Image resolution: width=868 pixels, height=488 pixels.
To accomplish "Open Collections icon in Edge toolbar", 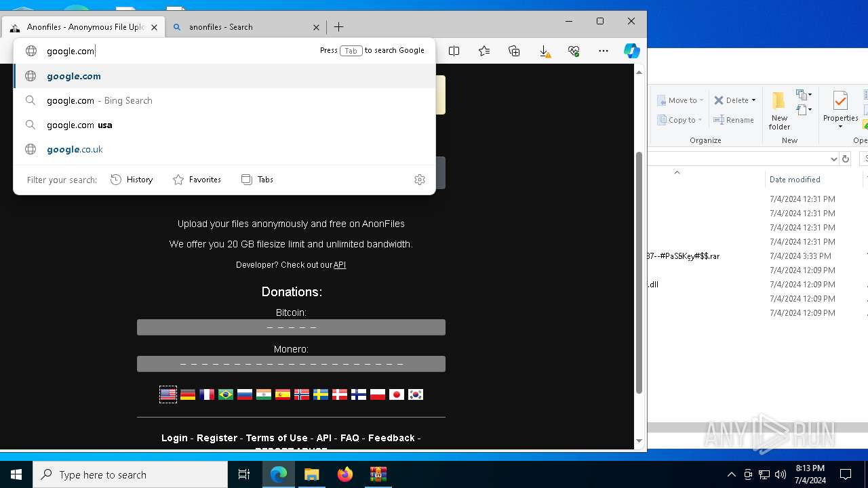I will (x=514, y=51).
